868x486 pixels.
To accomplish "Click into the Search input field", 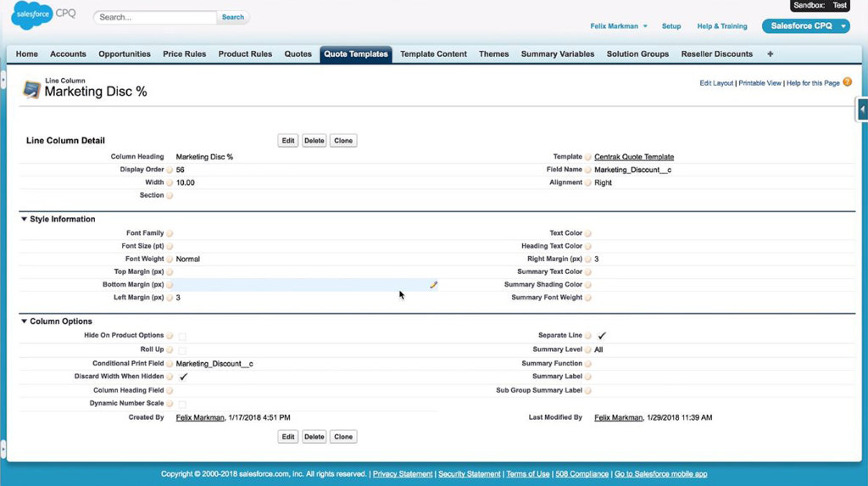I will point(156,17).
